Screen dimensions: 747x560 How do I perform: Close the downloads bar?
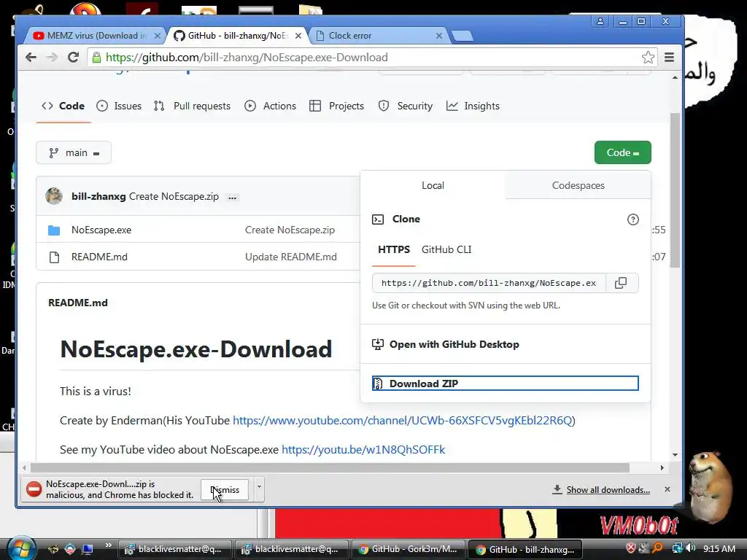[667, 489]
